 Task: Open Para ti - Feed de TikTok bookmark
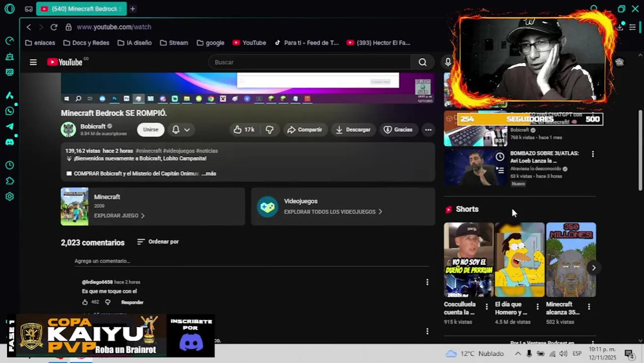[306, 43]
